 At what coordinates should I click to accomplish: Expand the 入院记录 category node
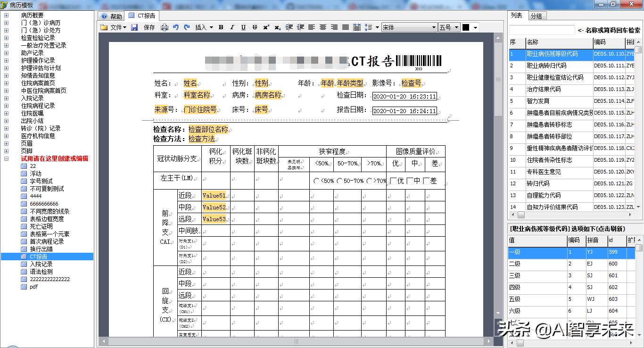pos(6,98)
